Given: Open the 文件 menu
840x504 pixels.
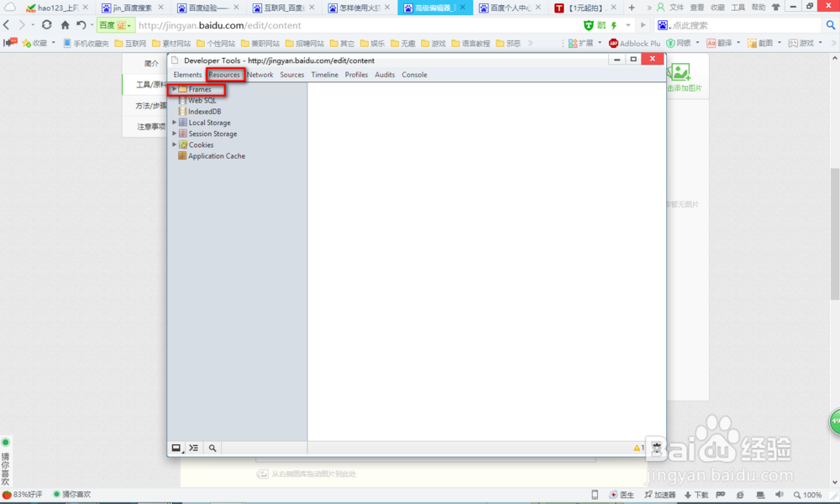Looking at the screenshot, I should [676, 8].
